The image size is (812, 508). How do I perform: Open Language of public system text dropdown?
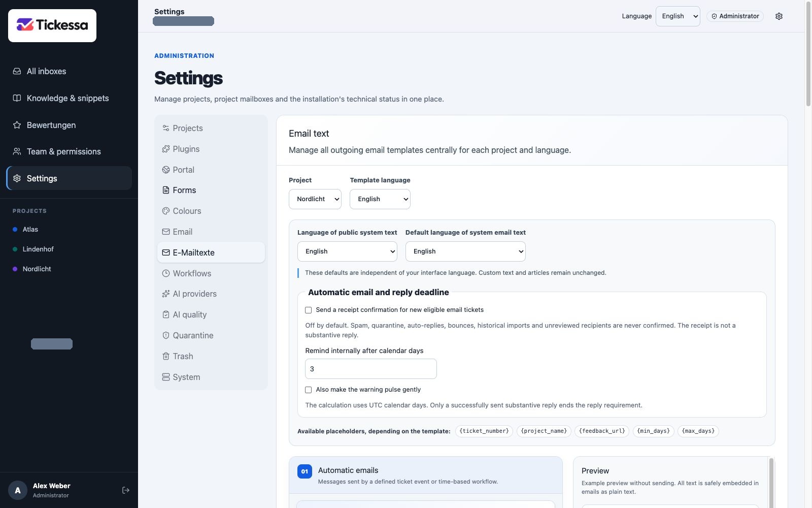coord(347,251)
